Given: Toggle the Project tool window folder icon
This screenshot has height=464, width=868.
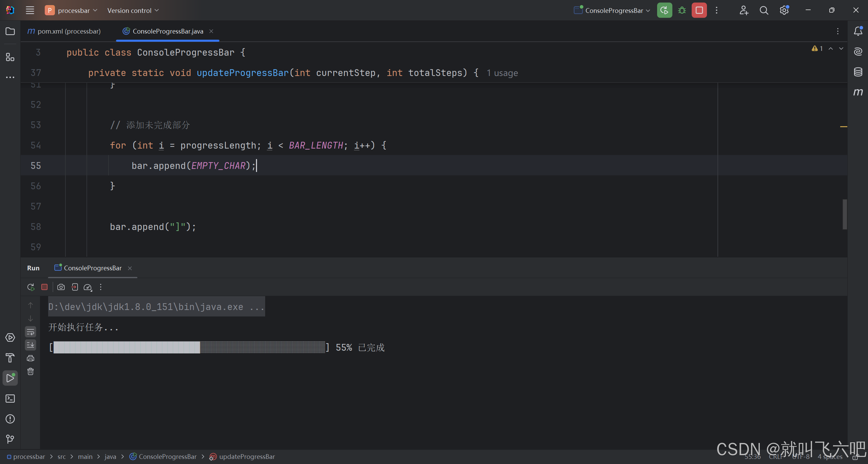Looking at the screenshot, I should tap(10, 31).
